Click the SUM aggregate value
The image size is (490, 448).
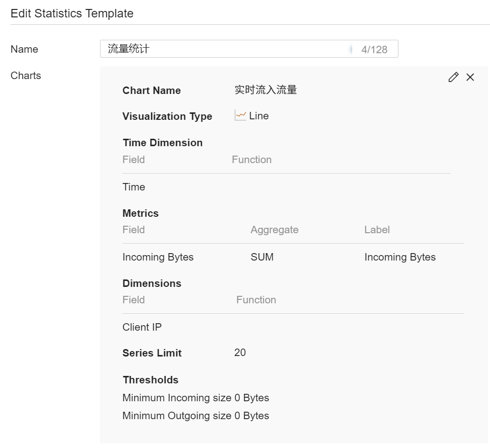pos(262,257)
